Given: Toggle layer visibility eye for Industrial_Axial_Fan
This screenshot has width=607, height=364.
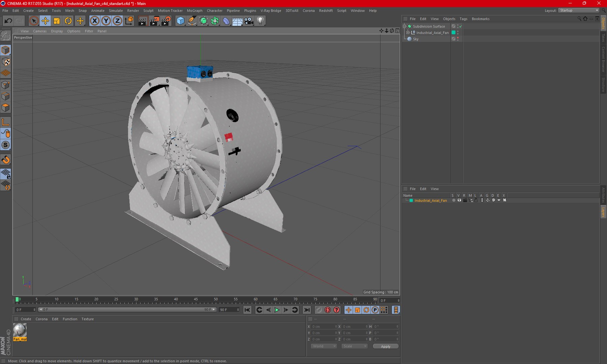Looking at the screenshot, I should point(459,200).
